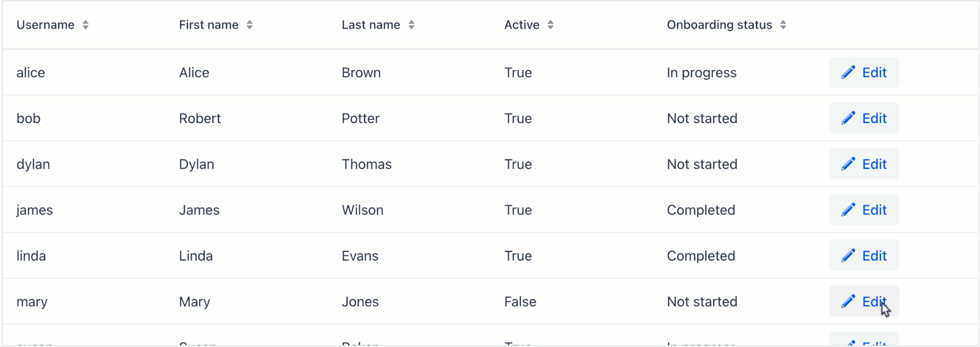Click the pencil icon in alice's Edit button
The height and width of the screenshot is (347, 980).
tap(849, 72)
